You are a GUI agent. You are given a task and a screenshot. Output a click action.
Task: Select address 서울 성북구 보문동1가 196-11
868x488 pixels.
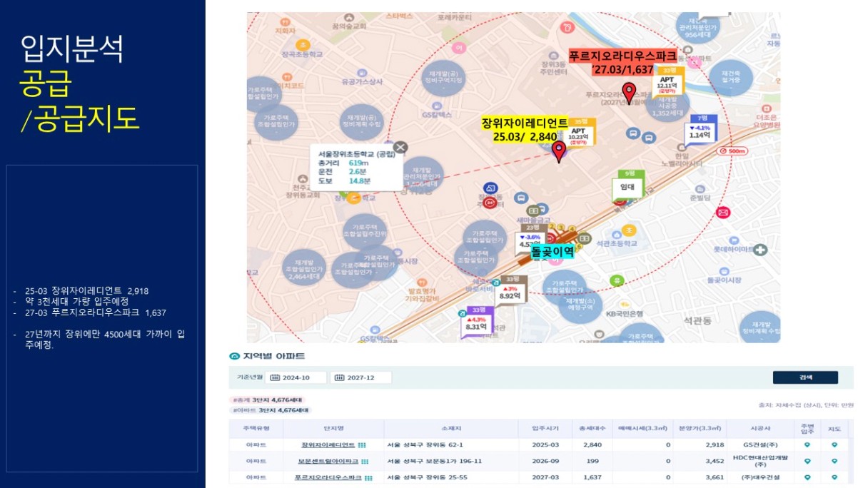point(434,461)
